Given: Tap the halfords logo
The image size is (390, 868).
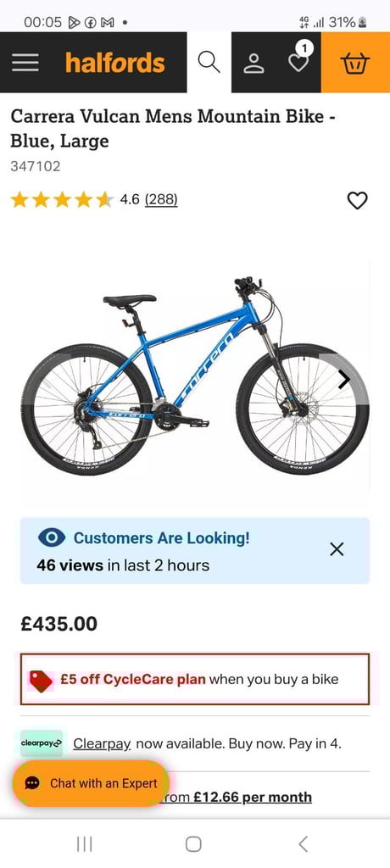Looking at the screenshot, I should click(x=115, y=63).
